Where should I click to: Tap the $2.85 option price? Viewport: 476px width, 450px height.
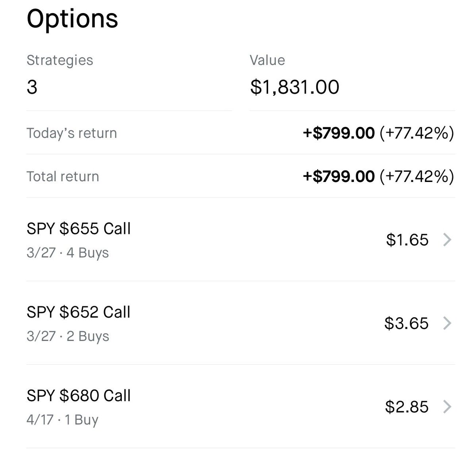407,407
